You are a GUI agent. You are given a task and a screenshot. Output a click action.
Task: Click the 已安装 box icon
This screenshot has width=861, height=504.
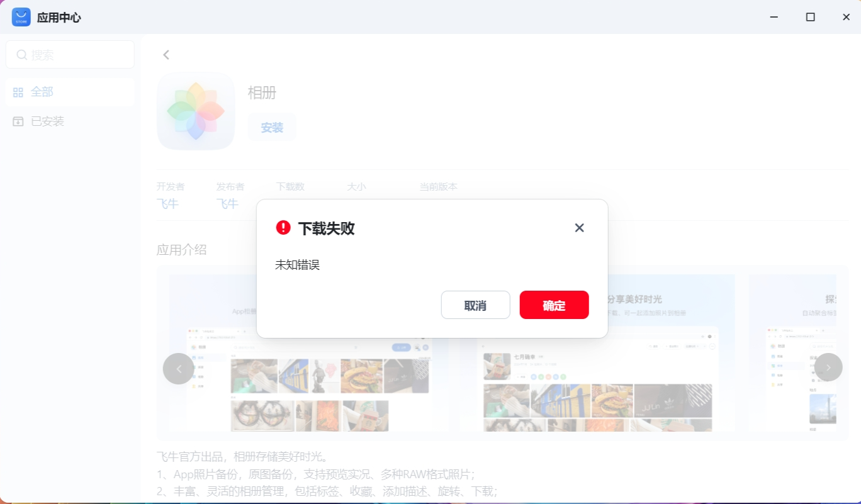[x=18, y=121]
